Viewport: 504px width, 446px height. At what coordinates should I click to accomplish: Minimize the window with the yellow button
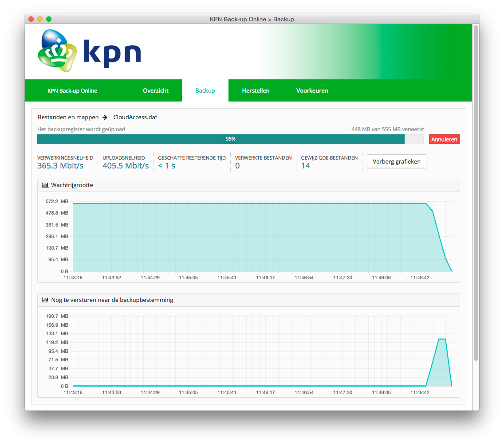coord(40,19)
